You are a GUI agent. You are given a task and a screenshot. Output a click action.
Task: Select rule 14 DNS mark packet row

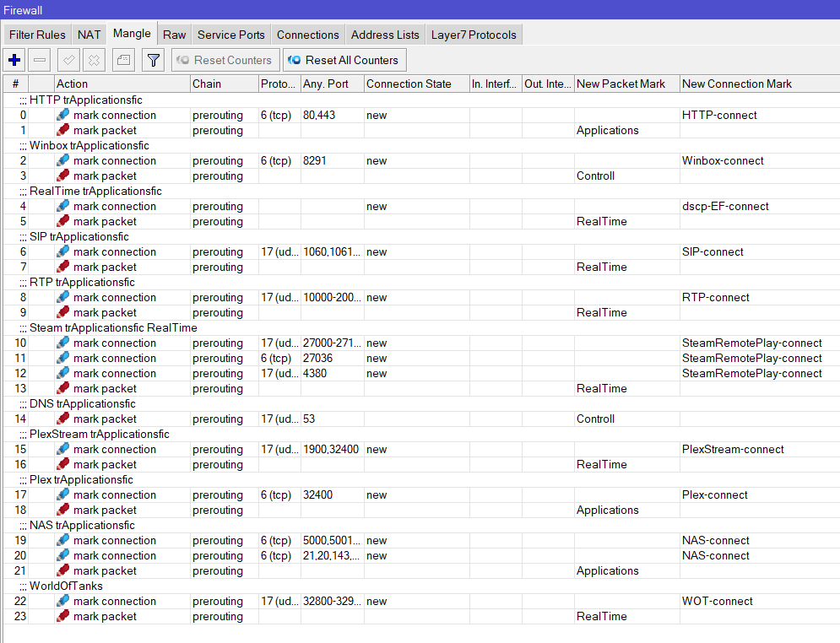[x=422, y=419]
